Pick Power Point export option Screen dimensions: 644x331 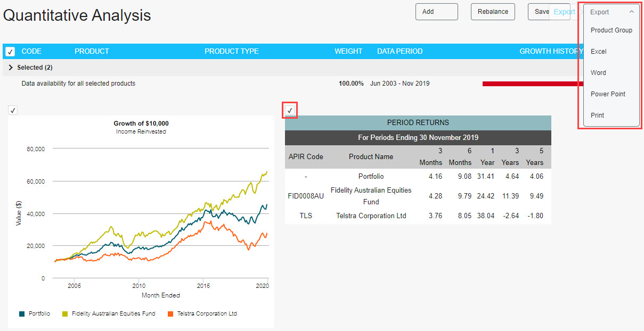click(x=608, y=94)
